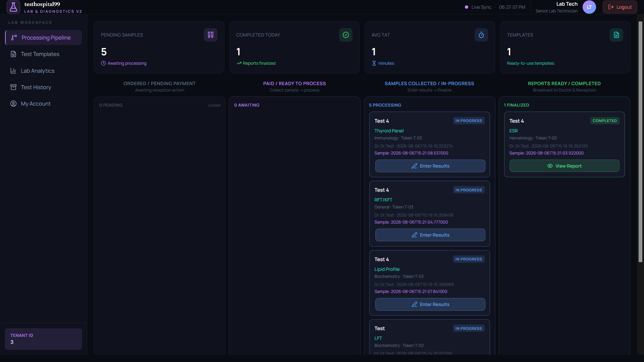Screen dimensions: 644x362
Task: Click the trend arrow beside Reports finalized
Action: (x=239, y=63)
